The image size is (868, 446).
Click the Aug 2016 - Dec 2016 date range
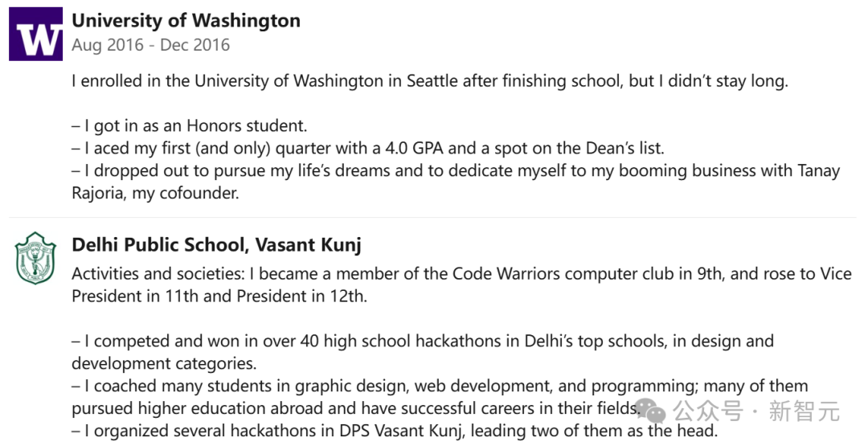click(x=150, y=45)
